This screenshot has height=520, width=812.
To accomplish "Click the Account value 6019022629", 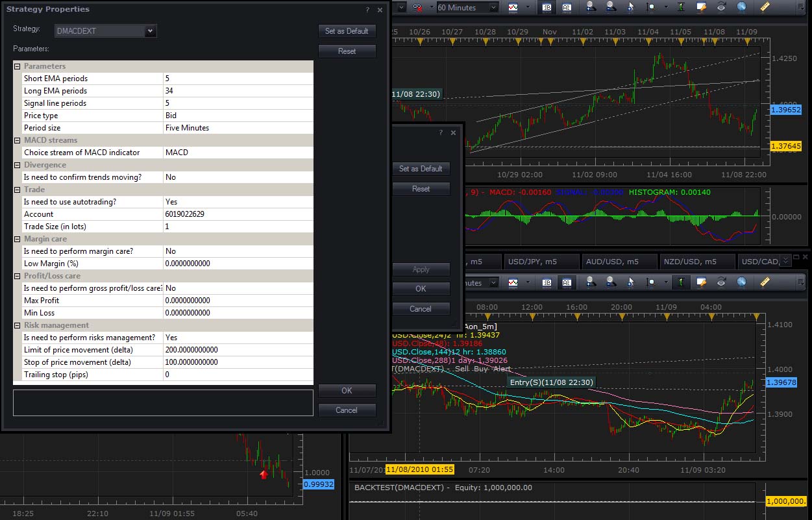I will (x=238, y=214).
